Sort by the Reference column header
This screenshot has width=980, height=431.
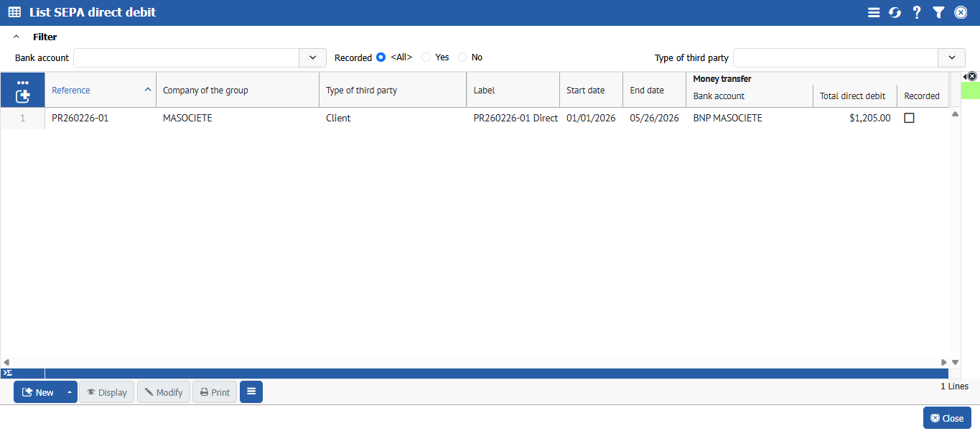[71, 91]
